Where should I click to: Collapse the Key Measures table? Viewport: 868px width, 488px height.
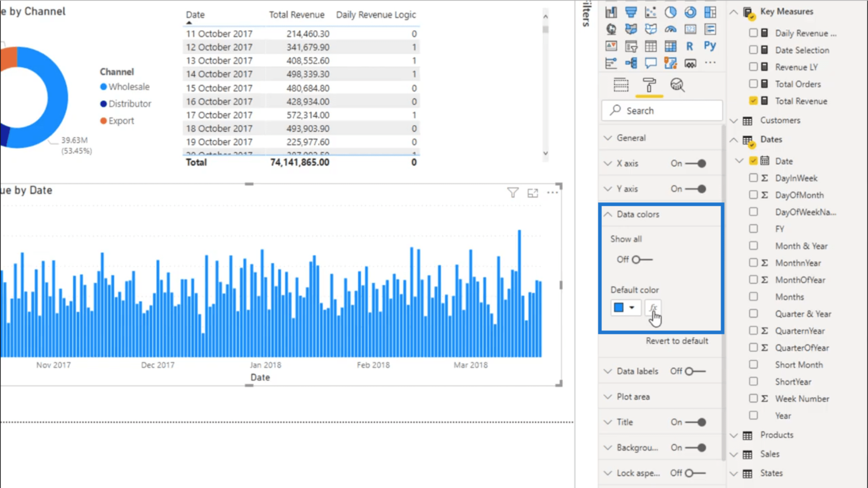[x=734, y=12]
